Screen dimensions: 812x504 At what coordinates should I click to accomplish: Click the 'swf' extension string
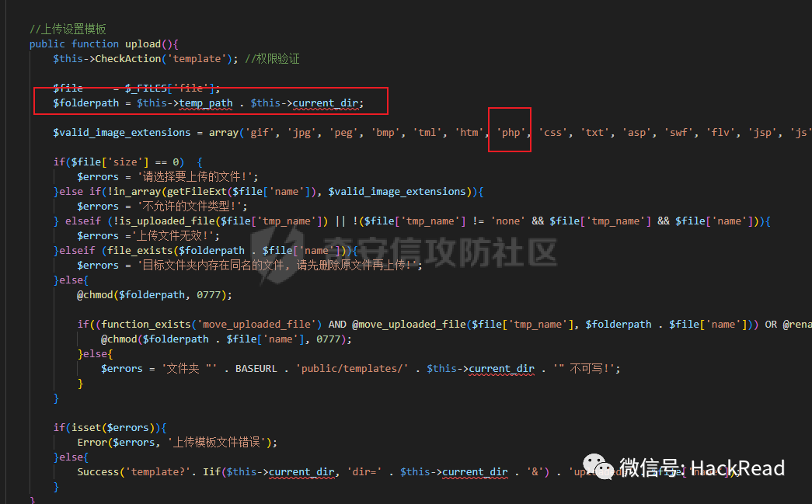click(678, 133)
